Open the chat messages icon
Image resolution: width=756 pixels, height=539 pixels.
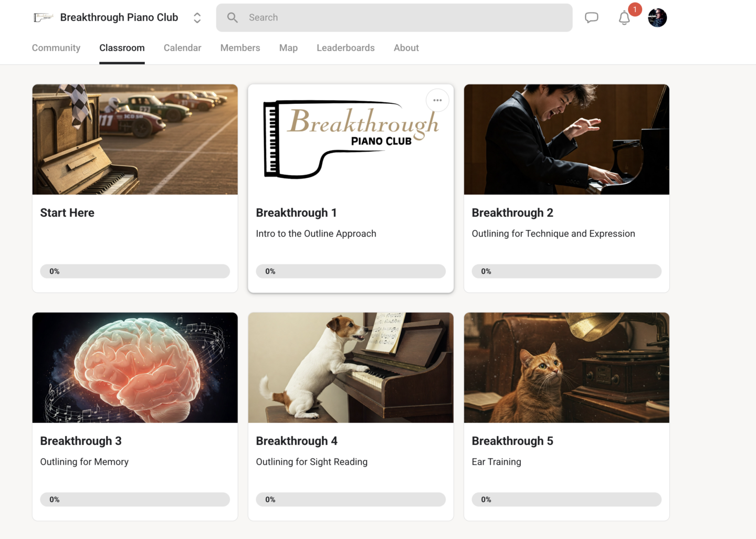coord(592,18)
